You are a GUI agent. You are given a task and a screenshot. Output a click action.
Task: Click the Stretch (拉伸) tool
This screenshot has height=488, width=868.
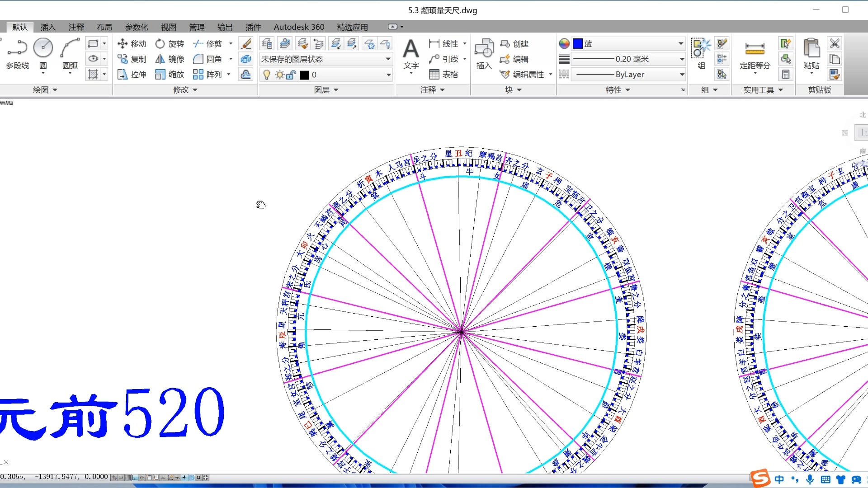coord(132,75)
